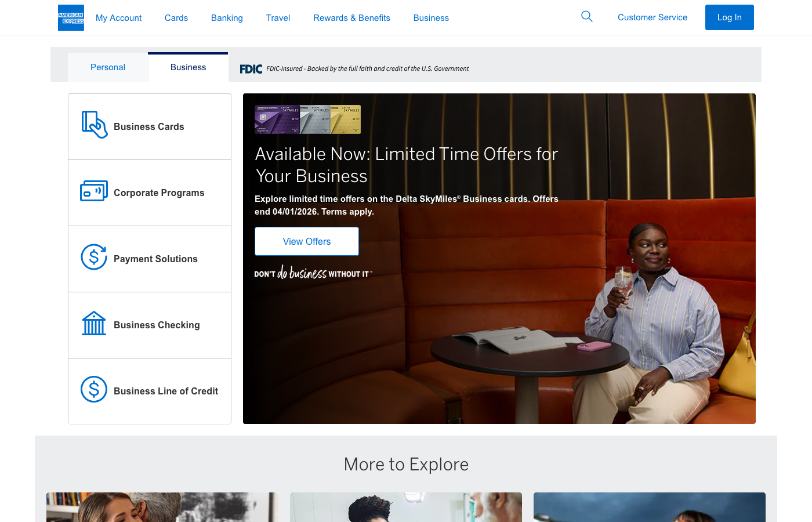
Task: Click the Business Line of Credit icon
Action: [x=94, y=389]
